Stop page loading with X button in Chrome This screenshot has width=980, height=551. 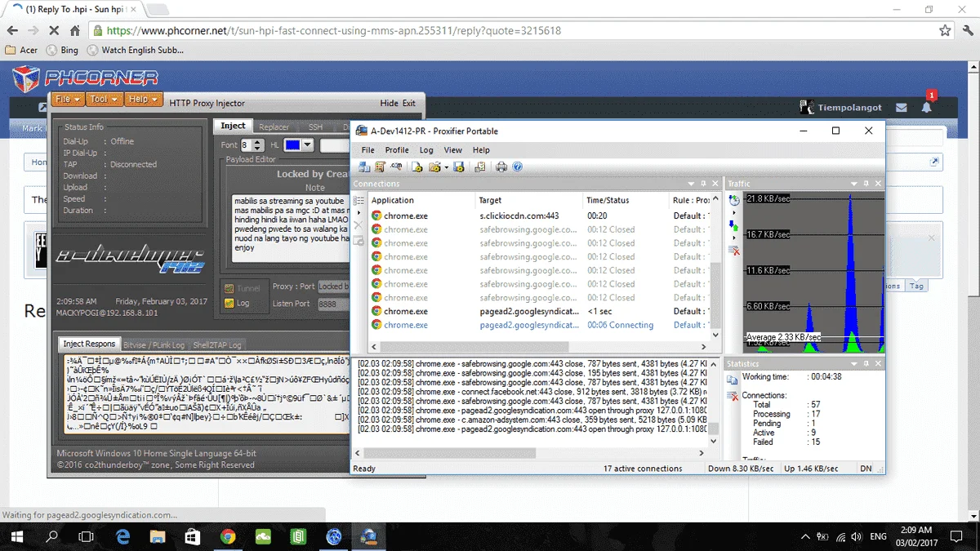[x=54, y=30]
